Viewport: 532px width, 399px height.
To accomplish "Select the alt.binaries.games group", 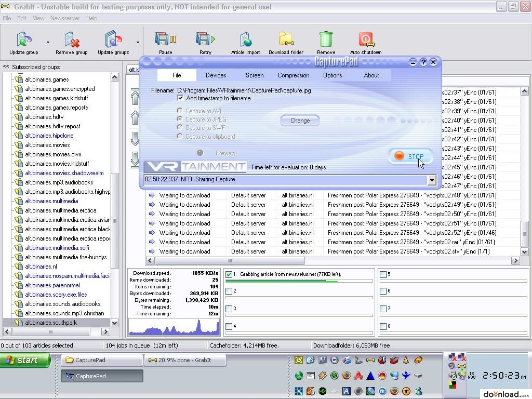I will (x=47, y=79).
